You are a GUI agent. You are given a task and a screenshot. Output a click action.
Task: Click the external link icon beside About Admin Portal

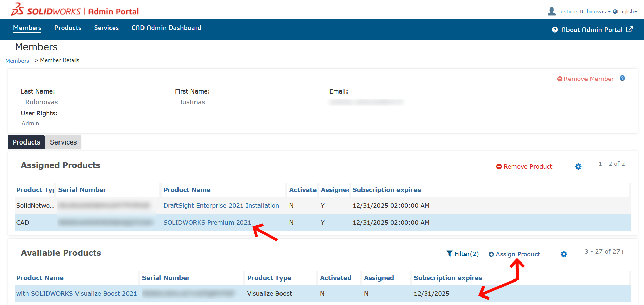click(x=629, y=29)
